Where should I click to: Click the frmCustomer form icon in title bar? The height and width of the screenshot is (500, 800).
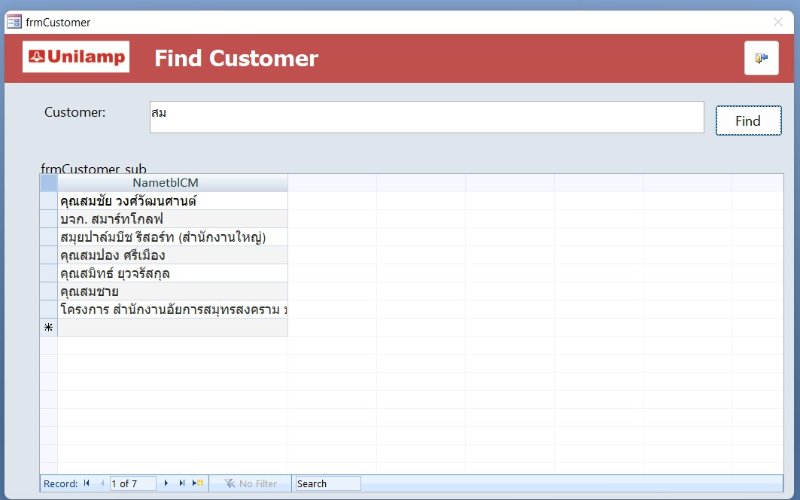14,21
